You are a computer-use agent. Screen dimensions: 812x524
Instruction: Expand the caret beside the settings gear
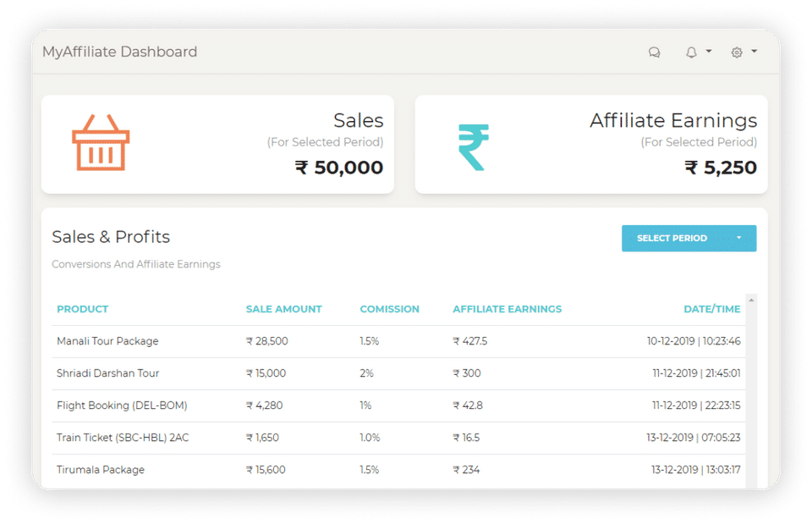754,52
